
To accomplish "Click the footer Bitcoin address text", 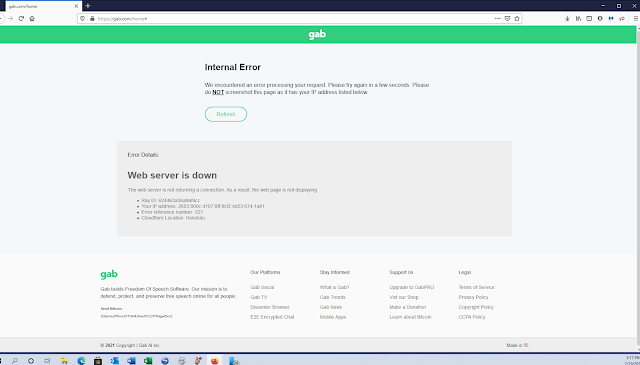I will click(136, 316).
